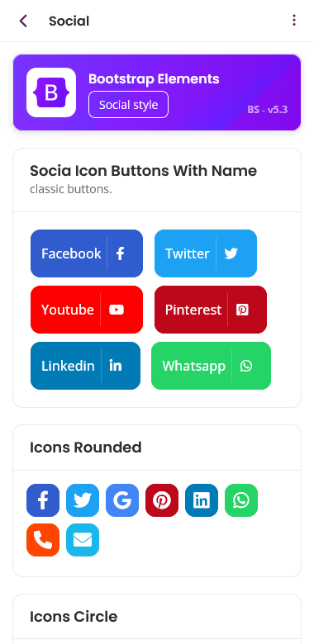Click the Pinterest named button

point(211,310)
